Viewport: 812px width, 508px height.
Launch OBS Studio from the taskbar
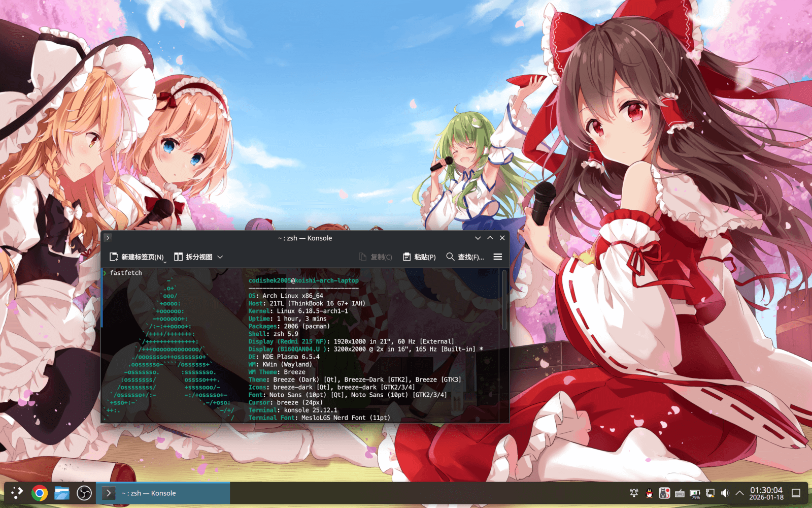(84, 493)
